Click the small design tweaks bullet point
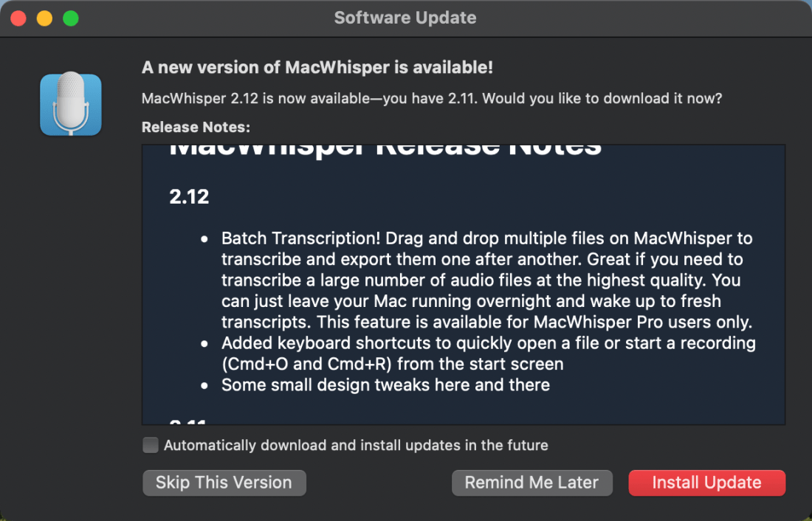This screenshot has width=812, height=521. (385, 384)
